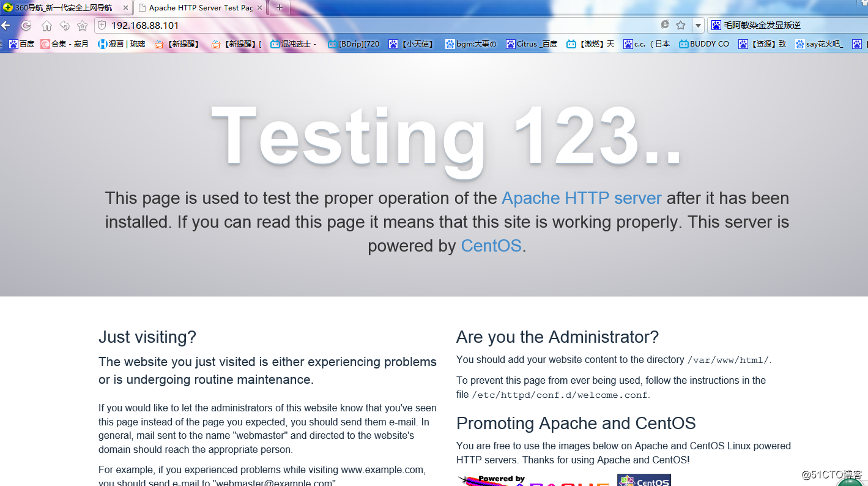This screenshot has height=486, width=868.
Task: Click the /etc/httpd/conf.d/welcome.conf path text
Action: pos(559,395)
